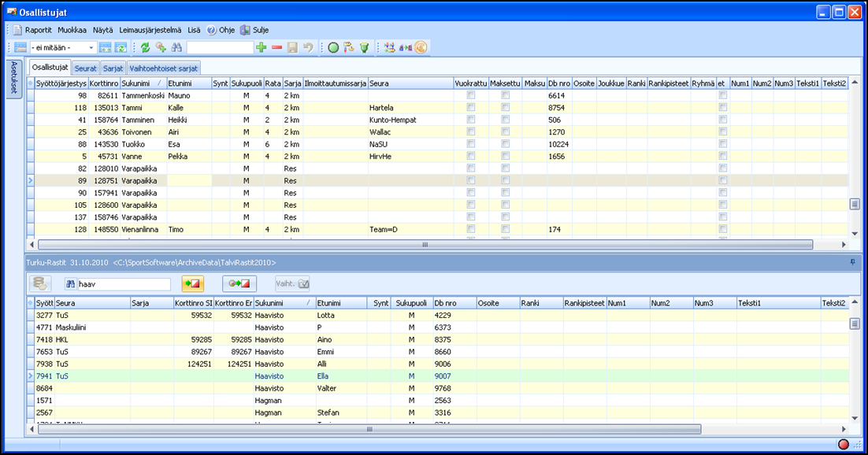Screen dimensions: 868x455
Task: Click the Sulje door icon
Action: 245,31
